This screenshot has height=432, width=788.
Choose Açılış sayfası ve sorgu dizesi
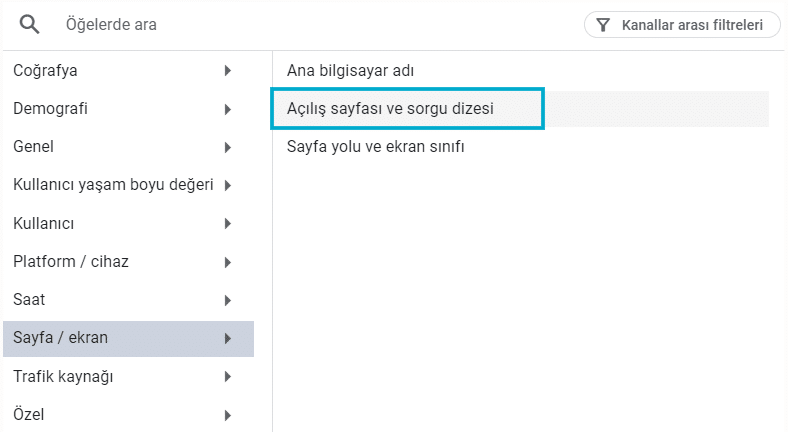point(390,108)
